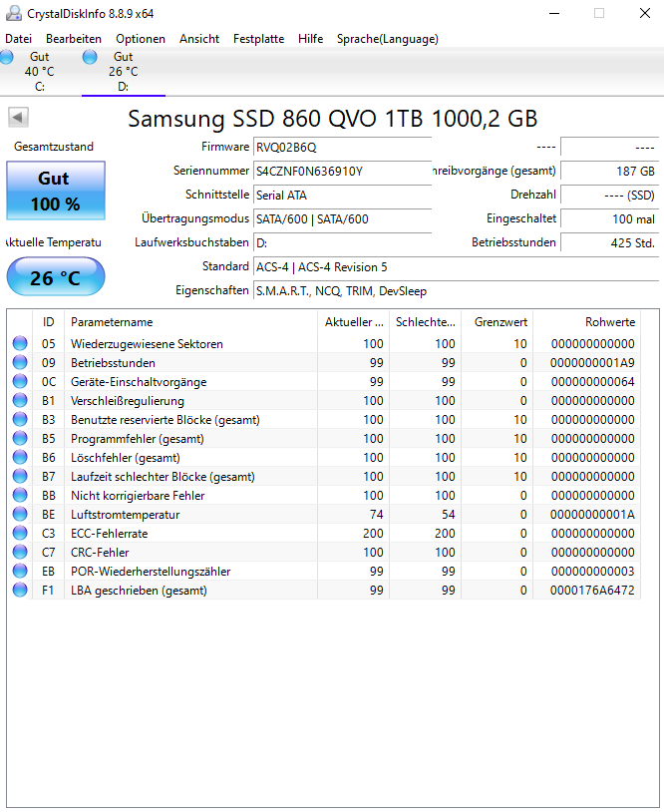
Task: Click status orb for LBA geschrieben row
Action: tap(20, 590)
